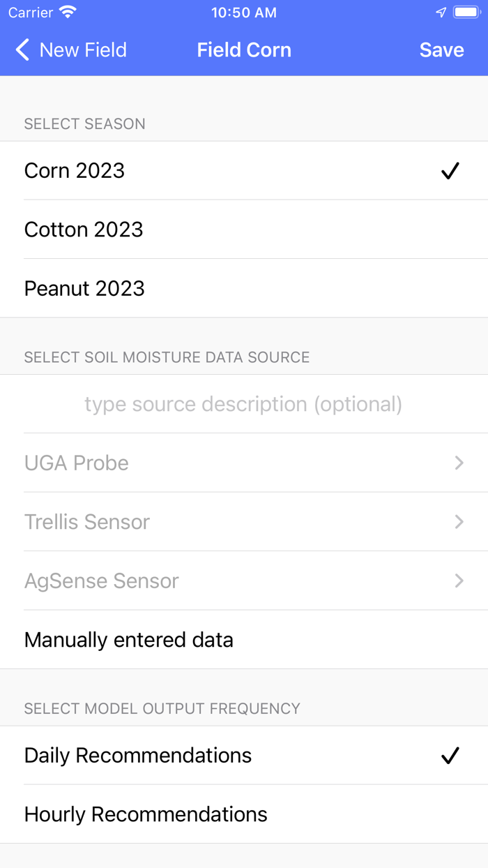The image size is (488, 868).
Task: Tap the chevron next to AgSense Sensor
Action: pos(458,581)
